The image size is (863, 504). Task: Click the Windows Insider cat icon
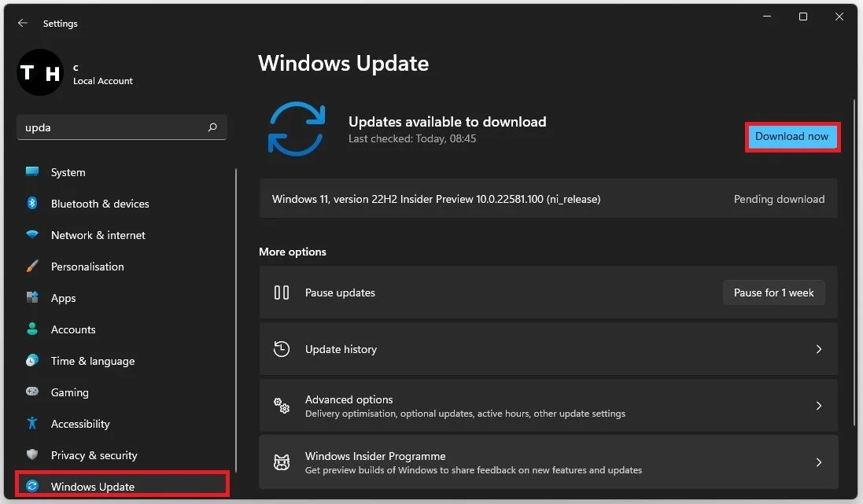(x=282, y=462)
